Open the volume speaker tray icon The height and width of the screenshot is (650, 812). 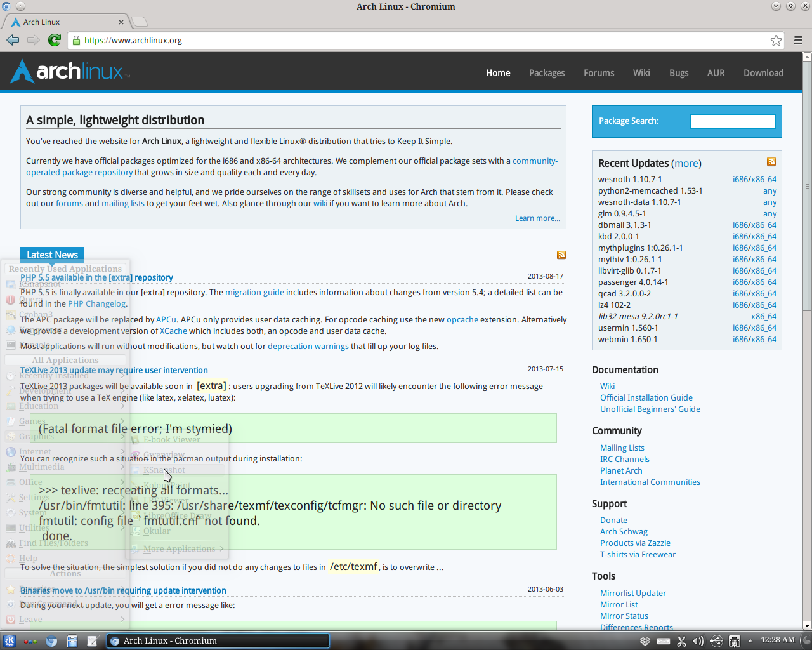coord(698,641)
